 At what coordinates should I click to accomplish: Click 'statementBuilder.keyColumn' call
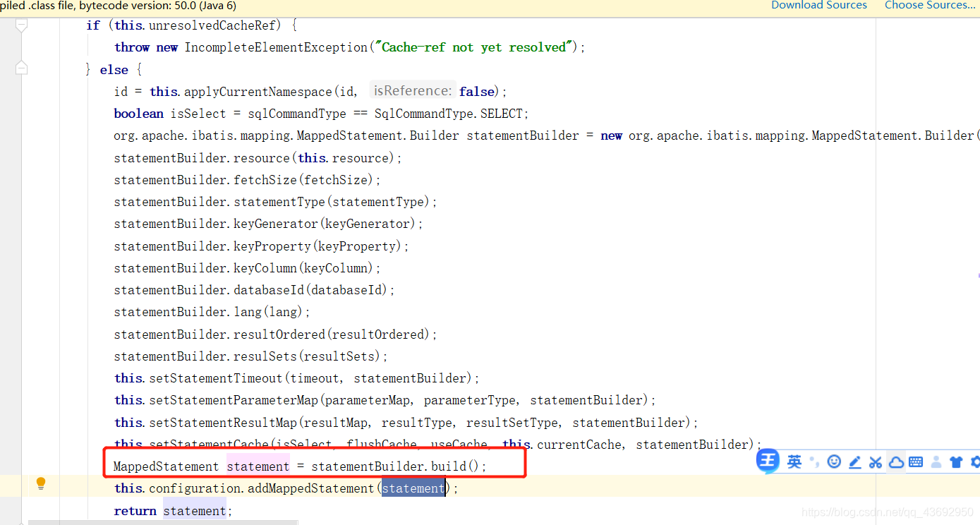point(205,268)
